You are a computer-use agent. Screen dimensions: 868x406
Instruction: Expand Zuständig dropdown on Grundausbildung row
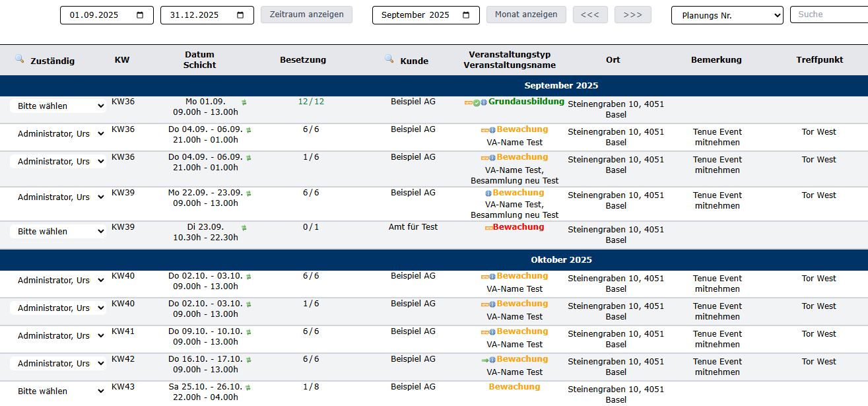pyautogui.click(x=57, y=106)
